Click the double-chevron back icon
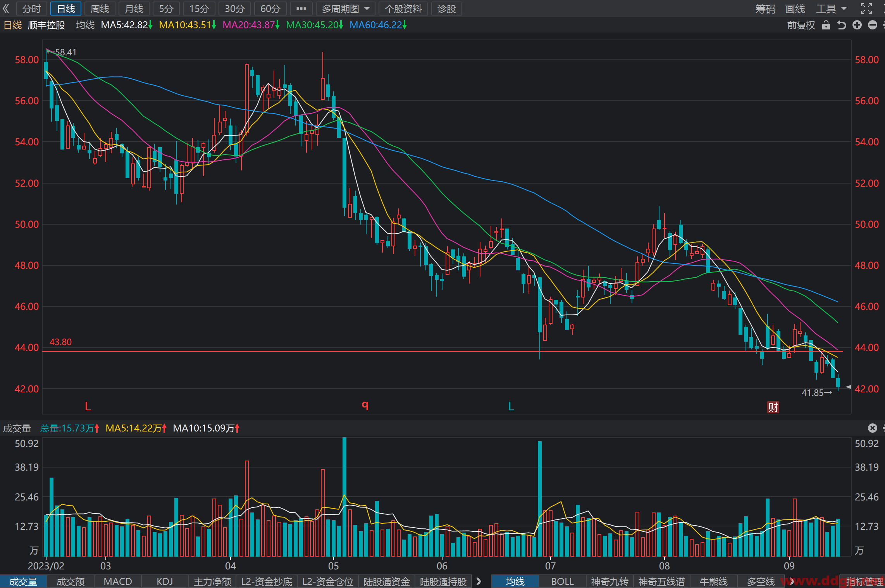Image resolution: width=885 pixels, height=588 pixels. coord(6,9)
